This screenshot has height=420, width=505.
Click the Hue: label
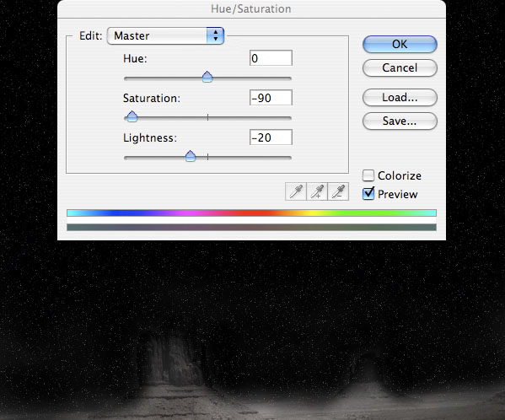(135, 59)
